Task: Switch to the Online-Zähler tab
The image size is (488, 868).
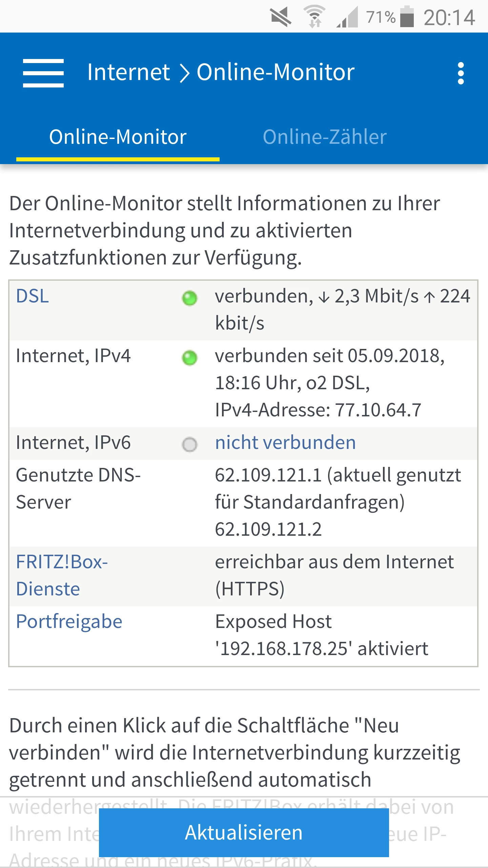Action: coord(325,137)
